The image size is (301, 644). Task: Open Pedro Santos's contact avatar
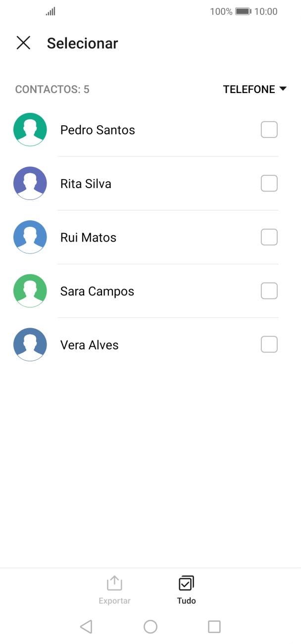30,129
